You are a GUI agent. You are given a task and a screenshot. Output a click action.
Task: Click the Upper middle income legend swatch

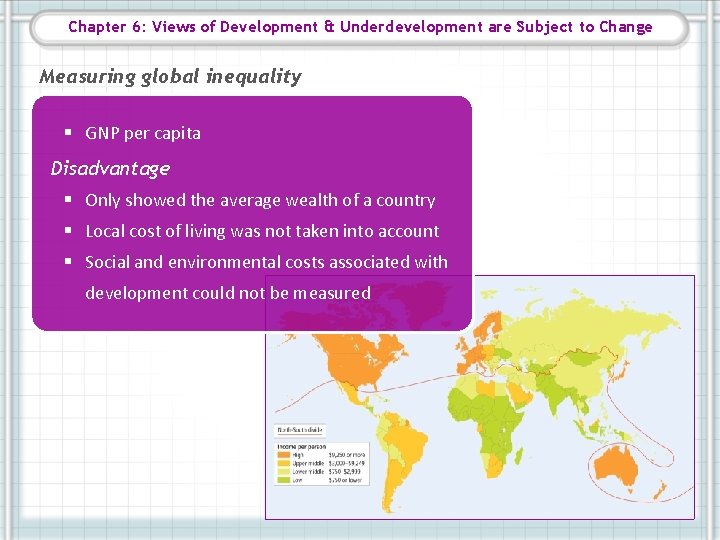point(283,463)
